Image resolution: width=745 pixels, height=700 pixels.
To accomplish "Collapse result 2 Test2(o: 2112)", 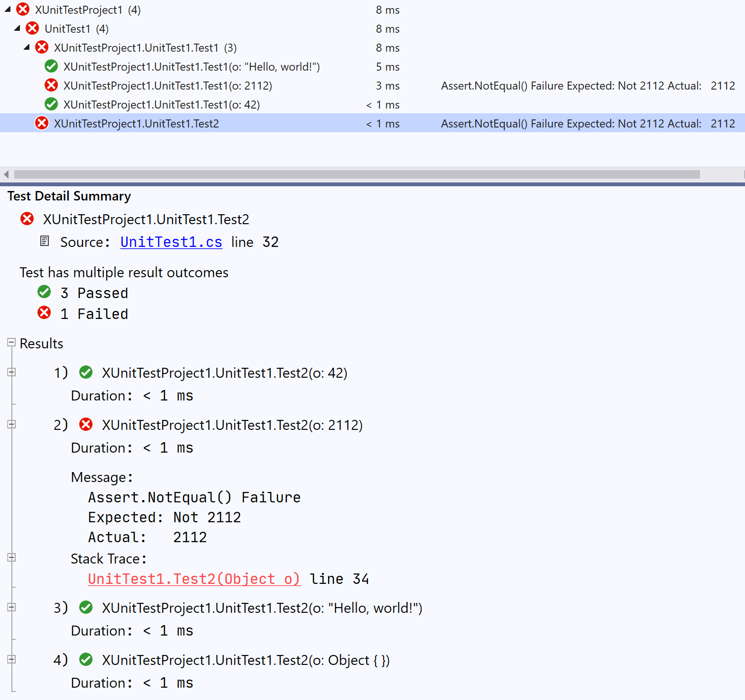I will click(11, 425).
